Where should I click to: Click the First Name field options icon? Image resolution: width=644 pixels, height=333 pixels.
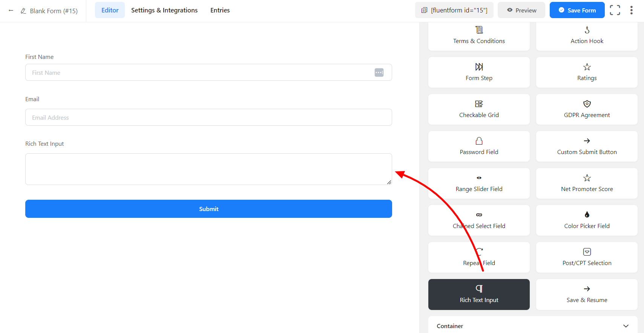point(379,72)
